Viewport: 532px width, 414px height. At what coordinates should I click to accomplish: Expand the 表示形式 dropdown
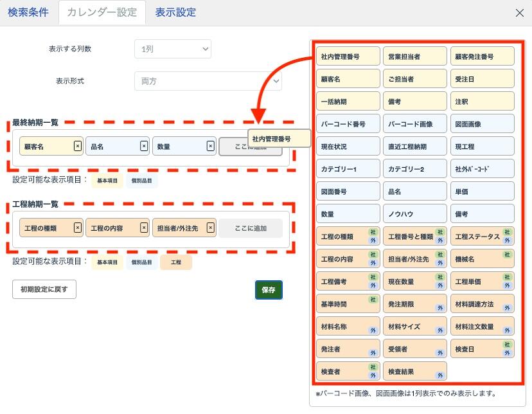pyautogui.click(x=208, y=81)
